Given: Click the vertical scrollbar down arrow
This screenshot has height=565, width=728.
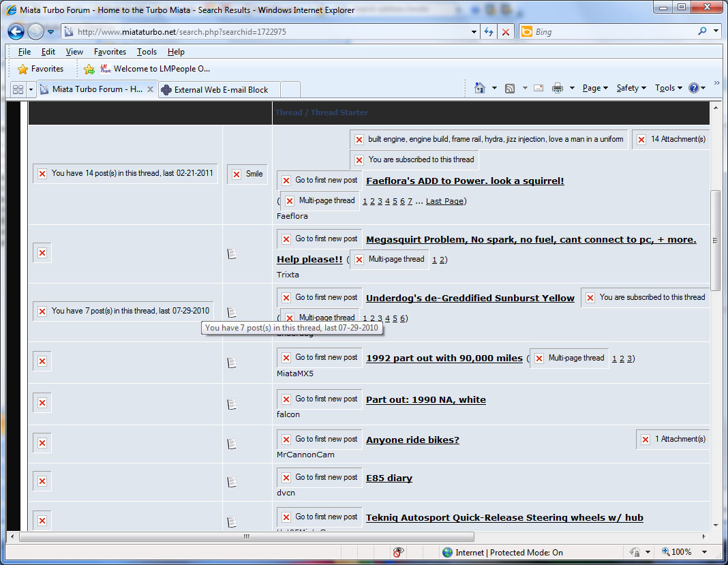Looking at the screenshot, I should pyautogui.click(x=716, y=525).
